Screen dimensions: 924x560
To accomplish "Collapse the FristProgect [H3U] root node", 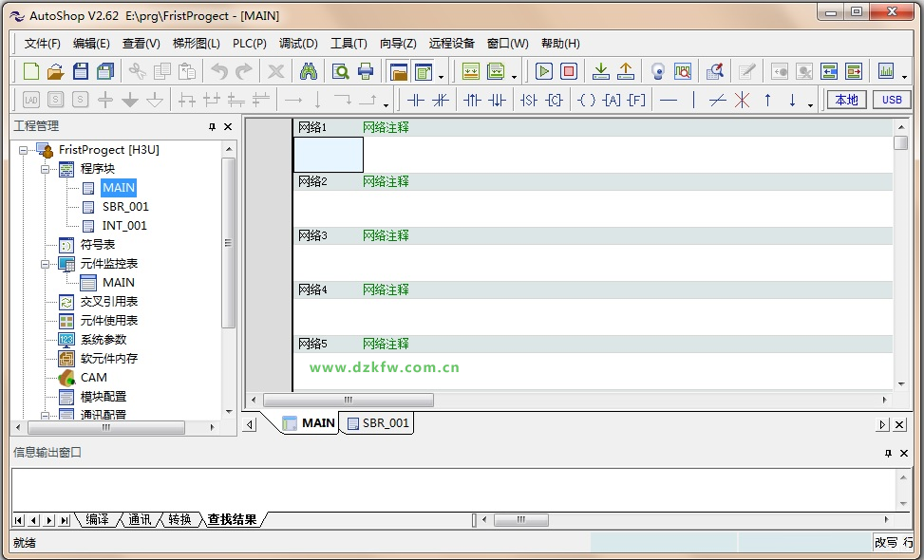I will click(24, 149).
